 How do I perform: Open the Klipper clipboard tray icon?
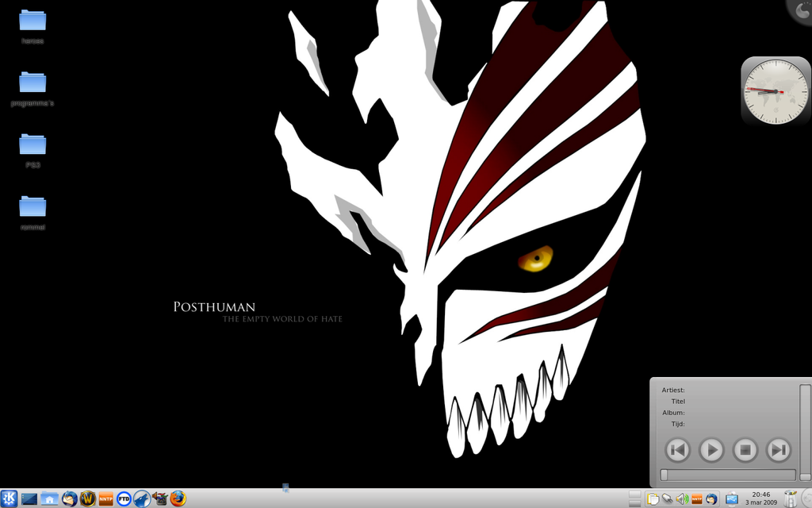point(653,499)
